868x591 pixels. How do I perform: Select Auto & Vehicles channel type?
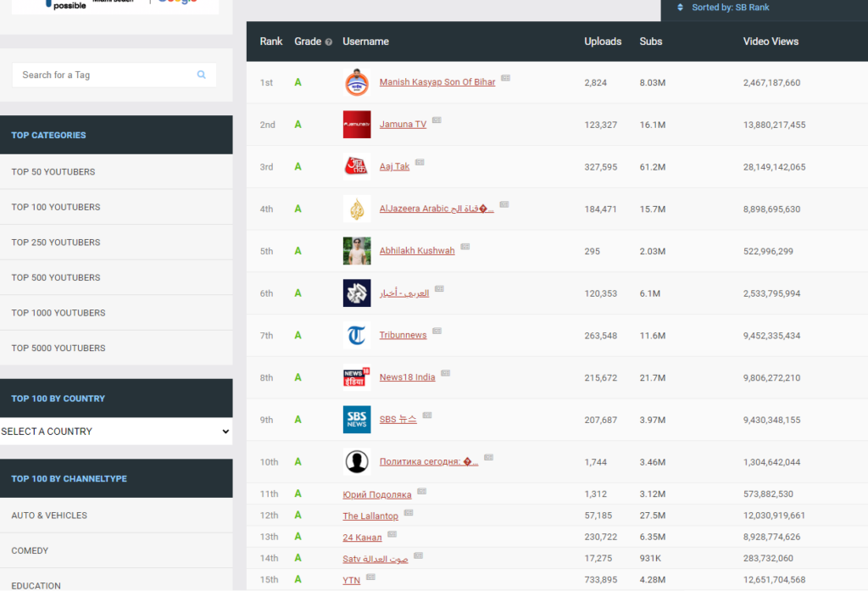116,516
